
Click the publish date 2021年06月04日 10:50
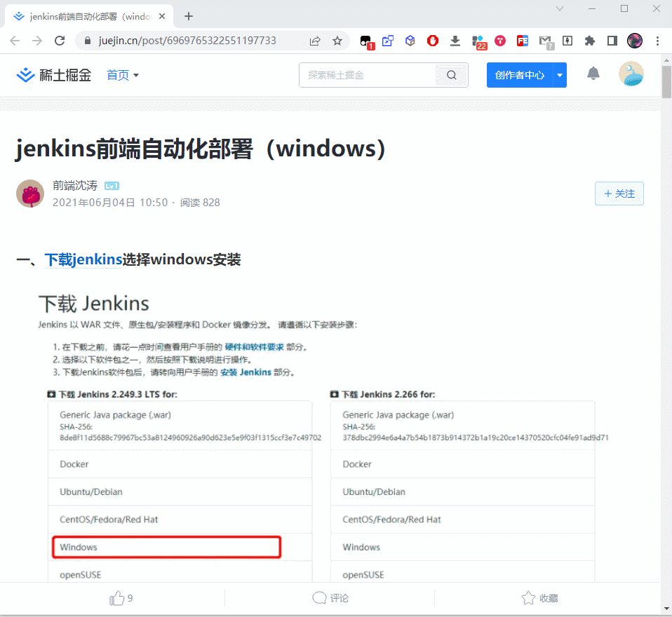point(110,203)
